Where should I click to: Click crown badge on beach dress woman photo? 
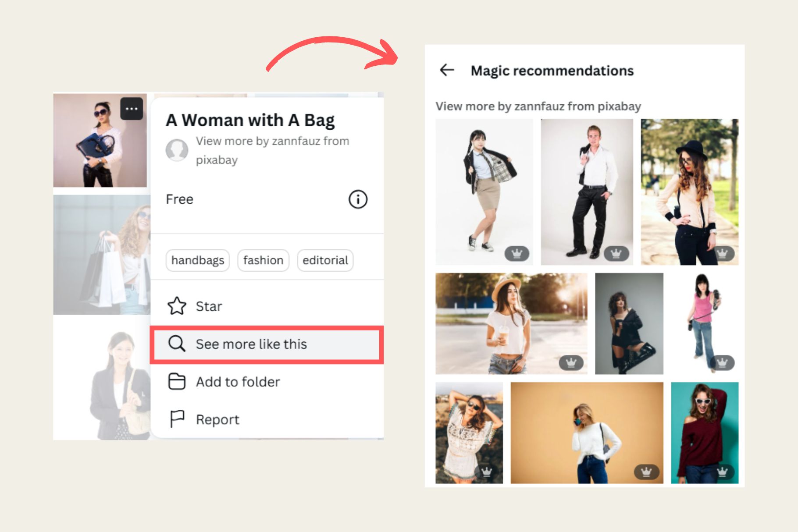(x=487, y=472)
